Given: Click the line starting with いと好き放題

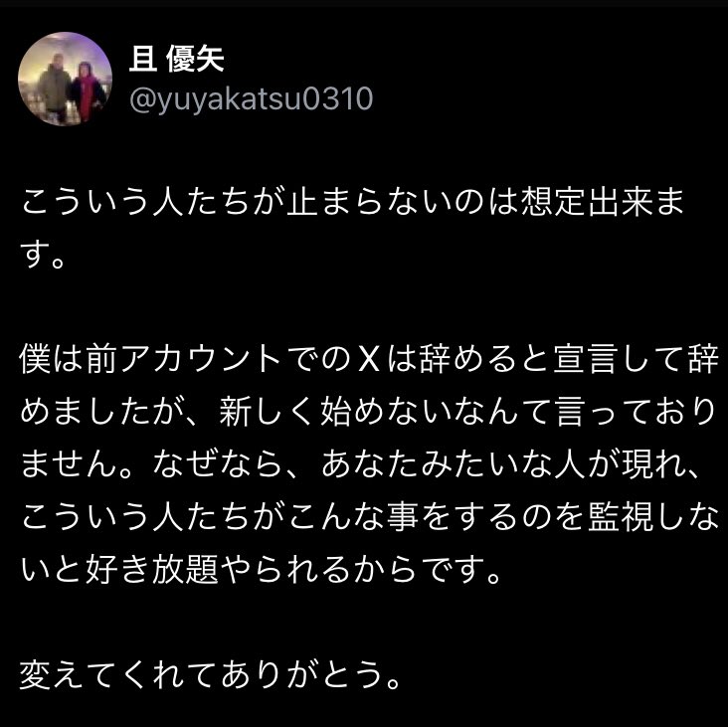Looking at the screenshot, I should 262,570.
